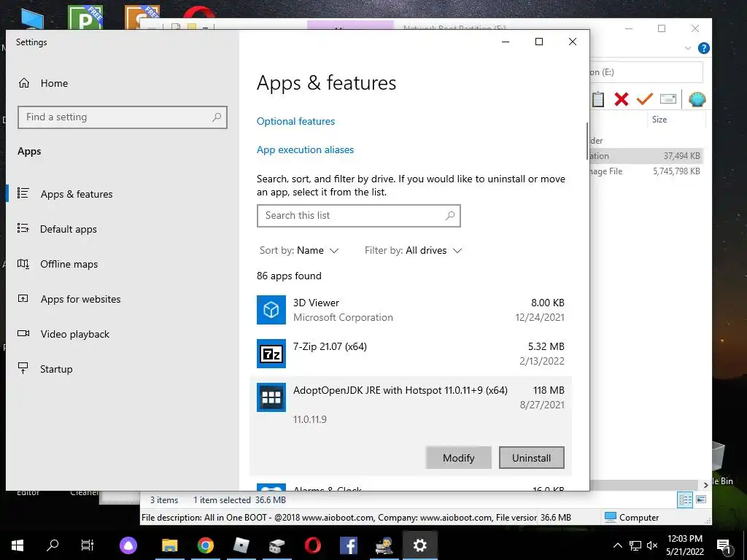The height and width of the screenshot is (560, 747).
Task: Click the clipboard paste icon in Explorer
Action: tap(598, 99)
